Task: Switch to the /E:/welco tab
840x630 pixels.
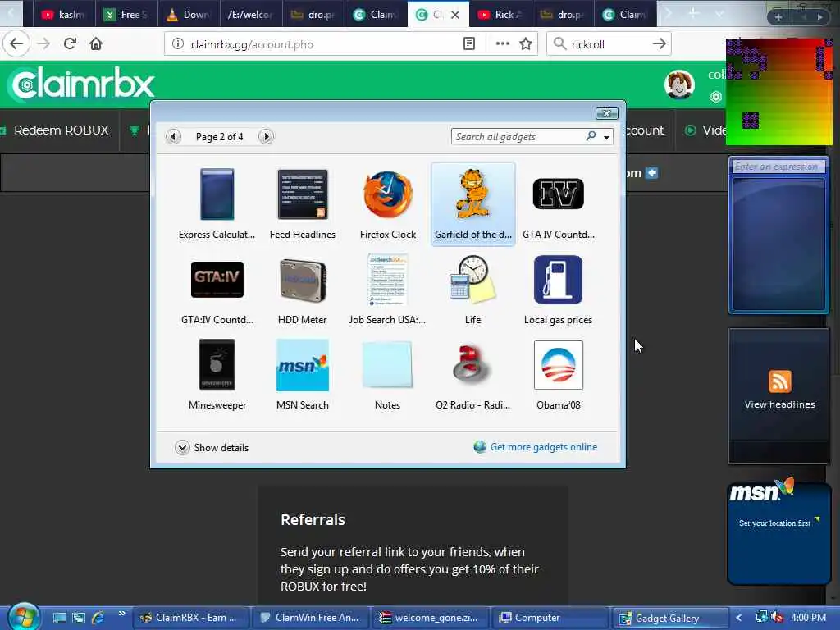Action: click(251, 15)
